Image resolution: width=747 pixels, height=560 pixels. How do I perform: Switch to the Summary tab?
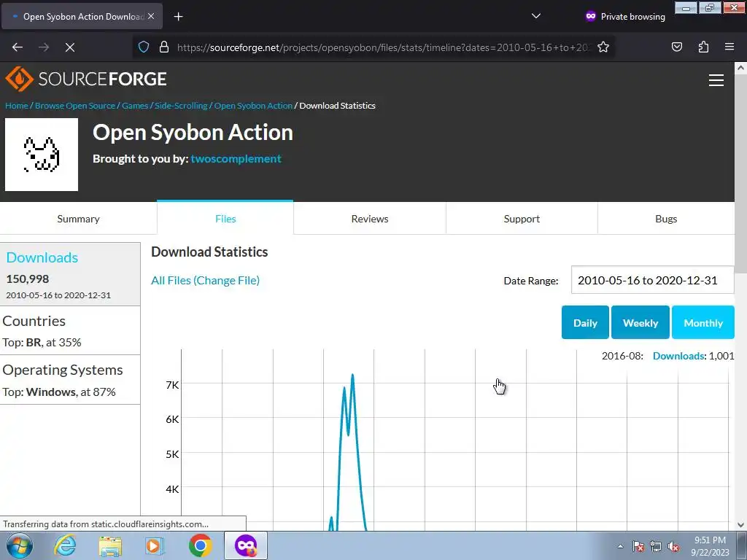[x=78, y=219]
